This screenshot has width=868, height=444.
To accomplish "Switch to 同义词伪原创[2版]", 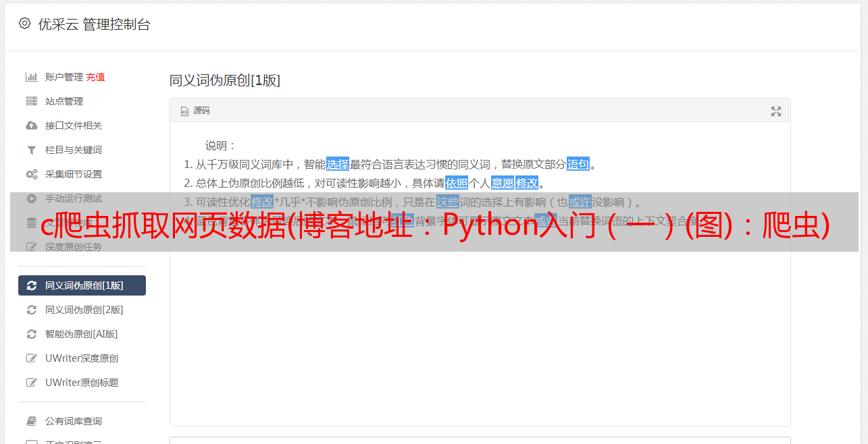I will 84,310.
